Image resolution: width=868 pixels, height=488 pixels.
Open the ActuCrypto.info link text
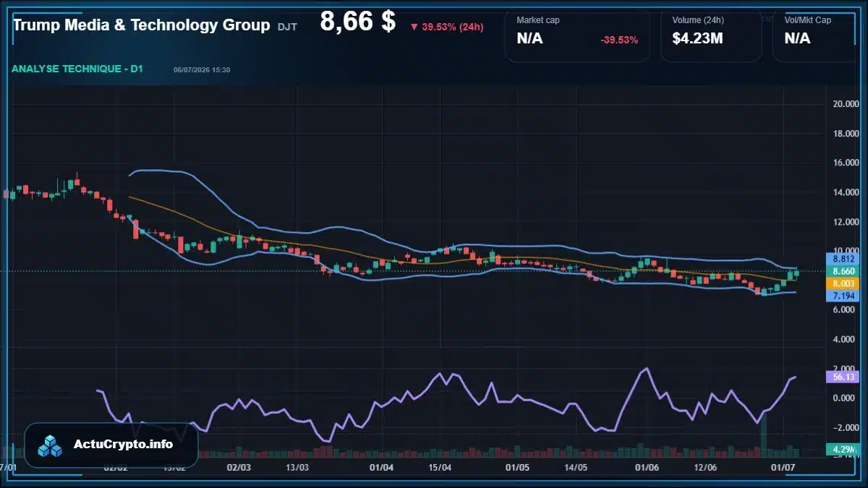124,445
